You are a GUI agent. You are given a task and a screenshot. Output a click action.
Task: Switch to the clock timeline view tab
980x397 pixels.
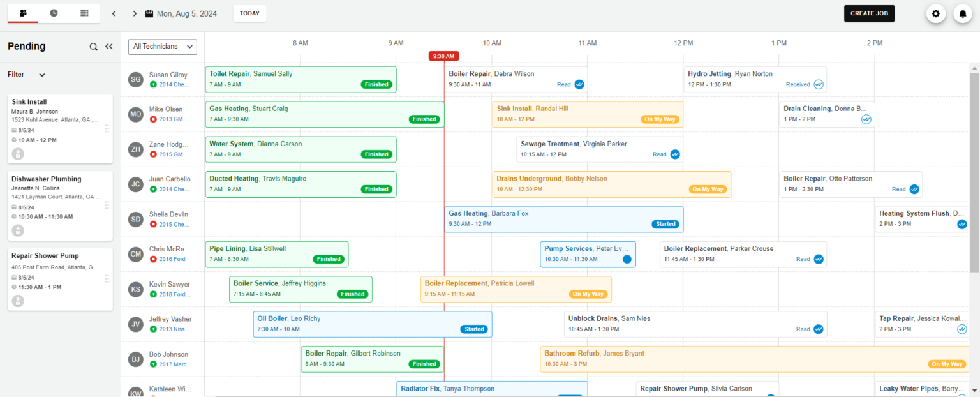pyautogui.click(x=54, y=13)
